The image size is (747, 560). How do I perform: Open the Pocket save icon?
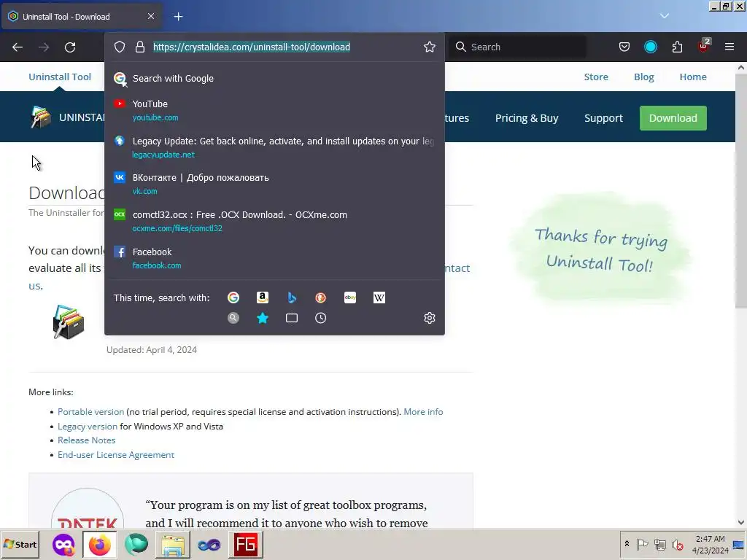tap(624, 47)
